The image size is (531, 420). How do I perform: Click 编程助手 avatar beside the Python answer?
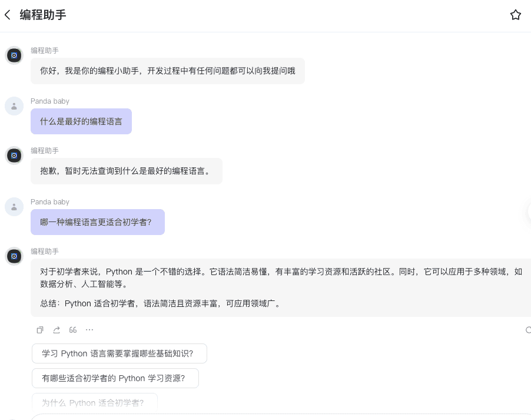14,256
